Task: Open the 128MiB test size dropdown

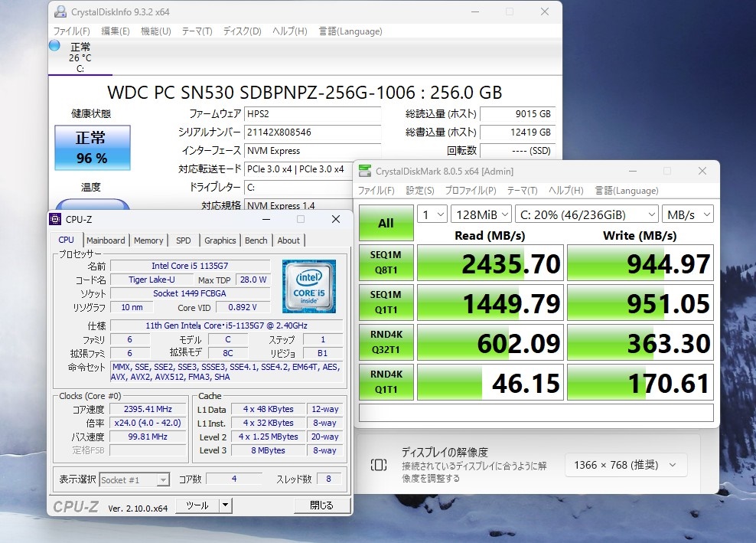Action: point(481,214)
